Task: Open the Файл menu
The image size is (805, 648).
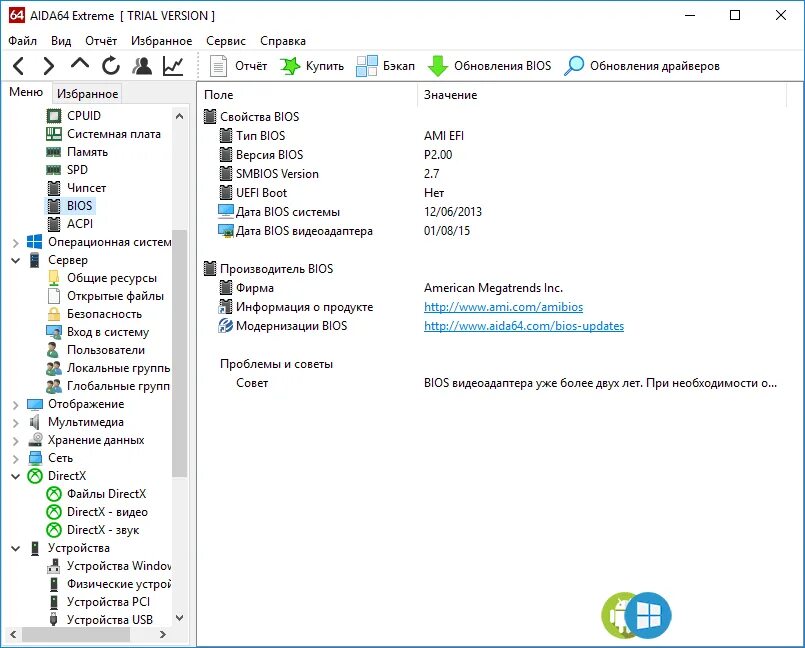Action: point(23,41)
